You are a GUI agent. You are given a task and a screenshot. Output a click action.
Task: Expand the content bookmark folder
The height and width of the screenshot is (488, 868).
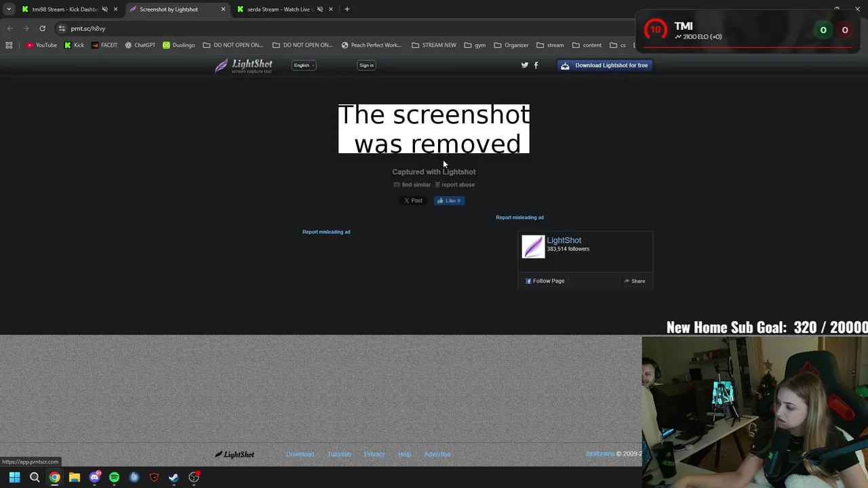pyautogui.click(x=587, y=45)
